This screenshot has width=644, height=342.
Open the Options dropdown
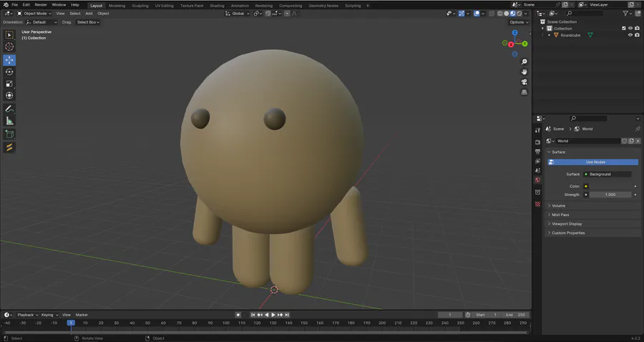point(519,22)
